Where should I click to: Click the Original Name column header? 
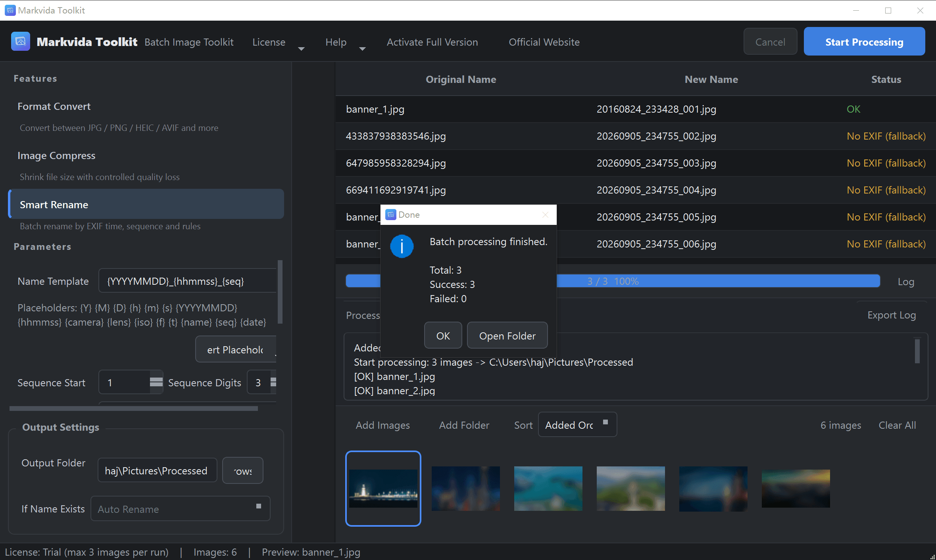461,79
